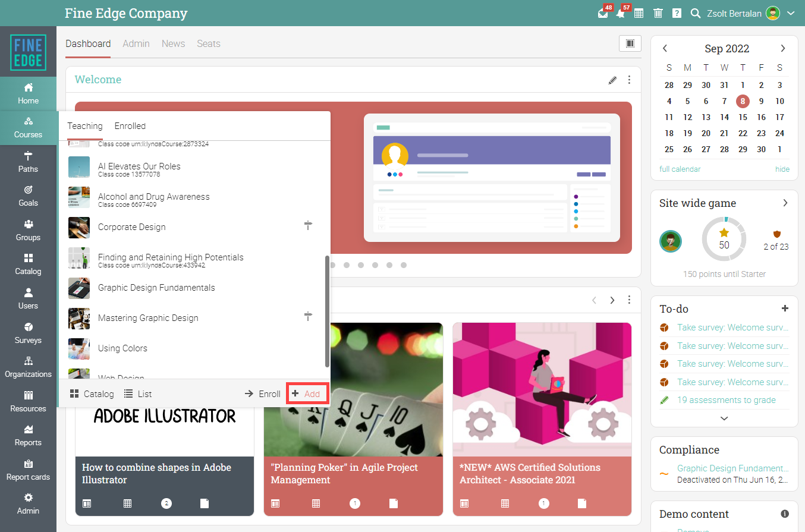
Task: Open Surveys in the sidebar
Action: pos(28,333)
